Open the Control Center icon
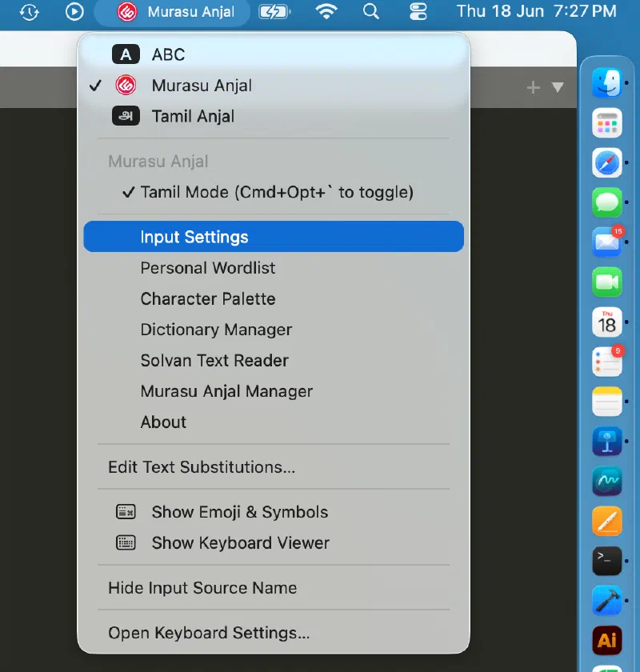Viewport: 640px width, 672px height. pos(418,11)
